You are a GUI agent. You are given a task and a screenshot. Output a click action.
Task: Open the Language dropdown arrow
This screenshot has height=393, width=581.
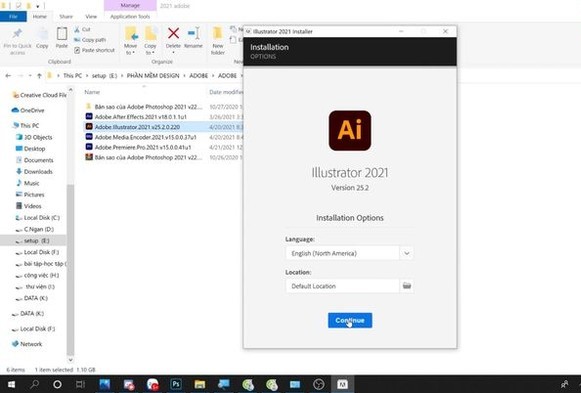pyautogui.click(x=406, y=253)
